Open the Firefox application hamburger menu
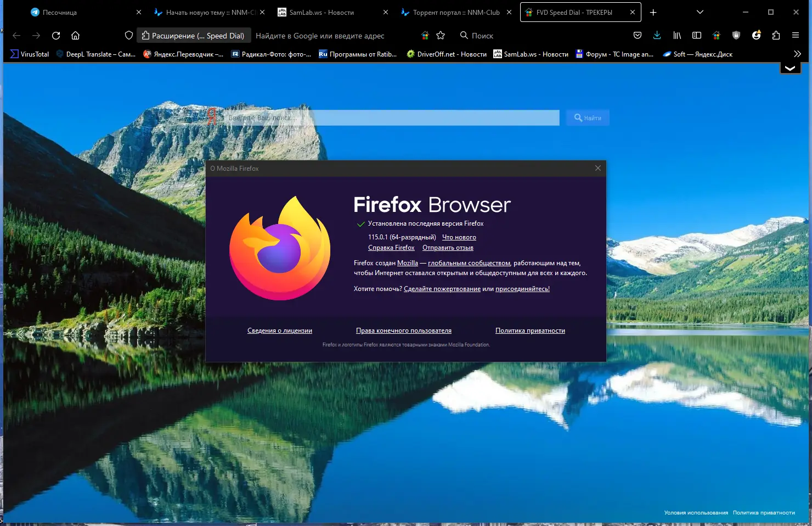 click(x=796, y=36)
